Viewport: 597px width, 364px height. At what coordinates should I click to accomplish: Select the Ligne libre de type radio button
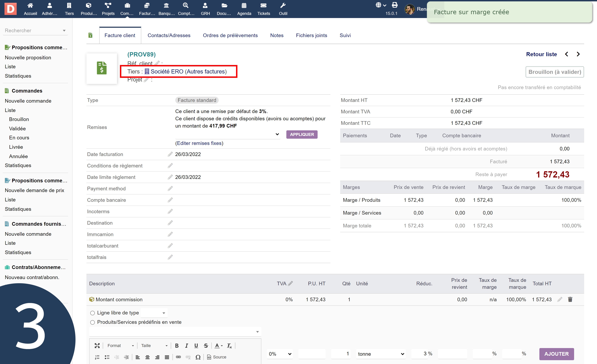pos(92,313)
